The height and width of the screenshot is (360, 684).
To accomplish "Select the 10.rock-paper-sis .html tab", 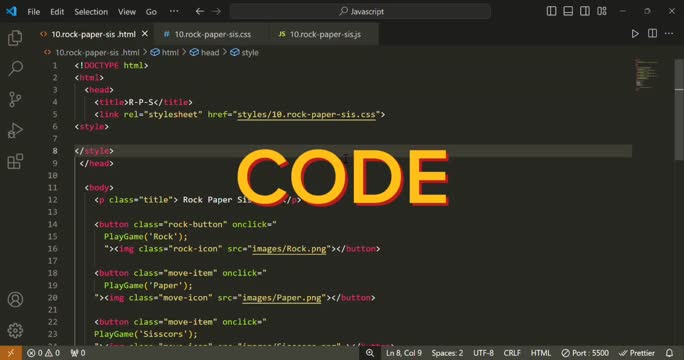I will (x=93, y=34).
